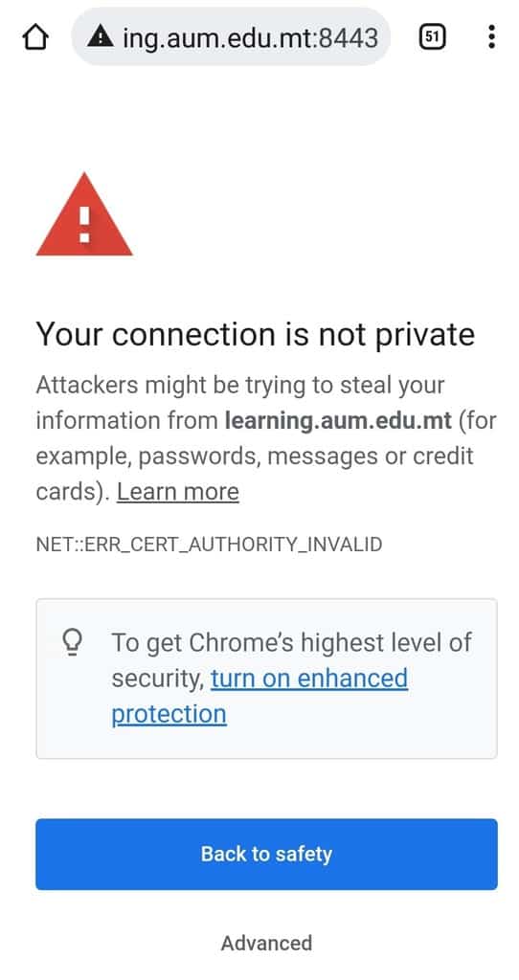Select the ing.aum.edu.mt:8443 URL text
The image size is (519, 980).
coord(251,37)
